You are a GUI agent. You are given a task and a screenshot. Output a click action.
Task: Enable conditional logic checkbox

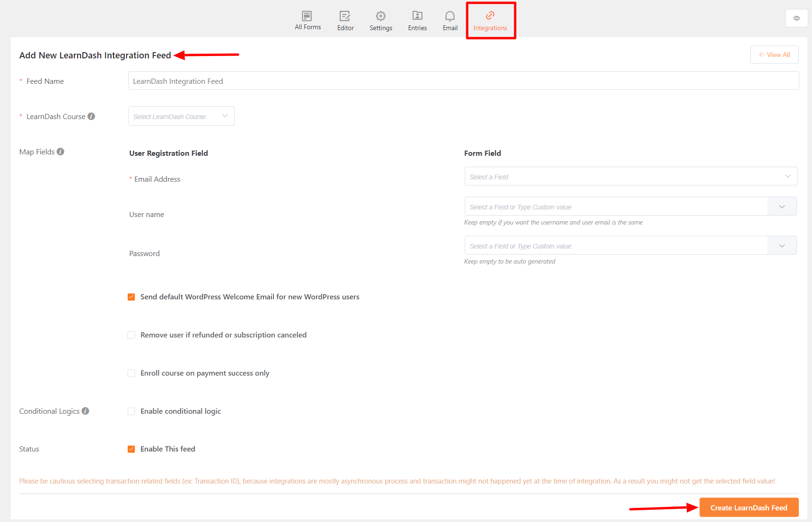(131, 411)
